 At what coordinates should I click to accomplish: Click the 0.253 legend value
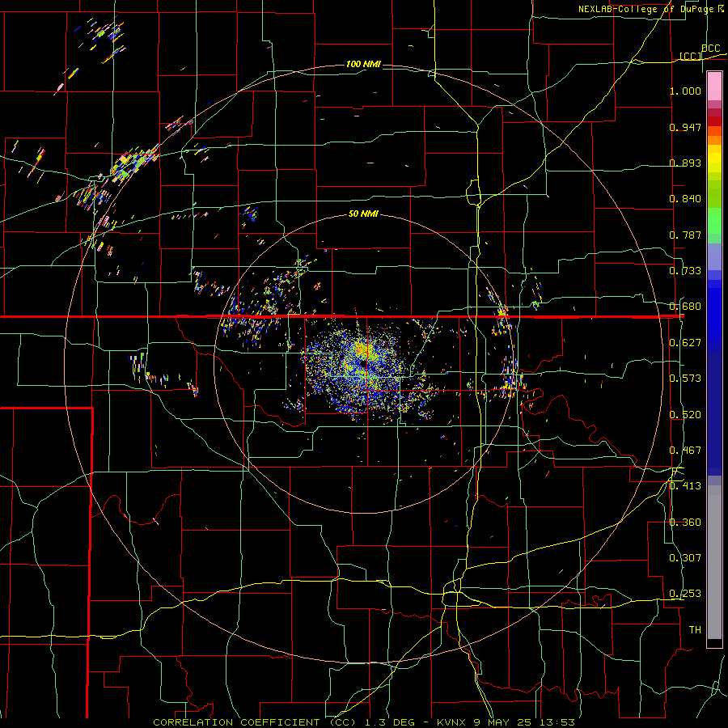[x=685, y=594]
